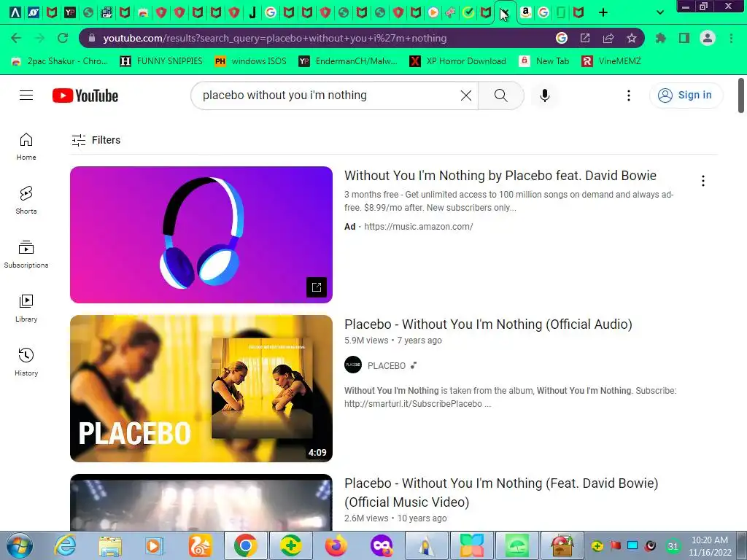
Task: Go to YouTube homepage via the logo
Action: pyautogui.click(x=85, y=96)
